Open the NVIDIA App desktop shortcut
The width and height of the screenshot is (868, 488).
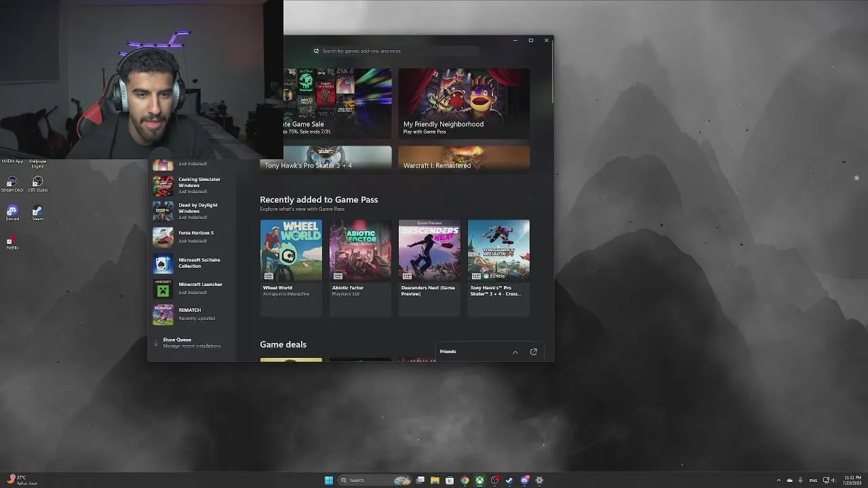[x=12, y=161]
